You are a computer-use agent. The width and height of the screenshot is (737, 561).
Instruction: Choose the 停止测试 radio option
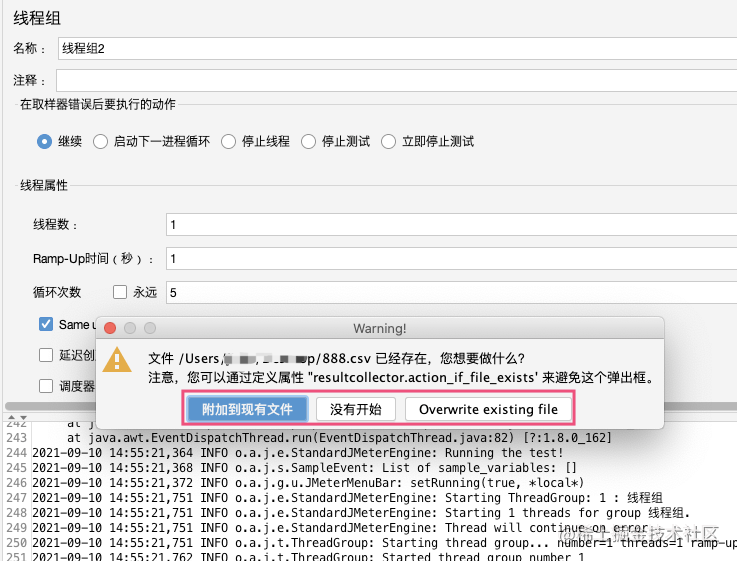(x=308, y=141)
